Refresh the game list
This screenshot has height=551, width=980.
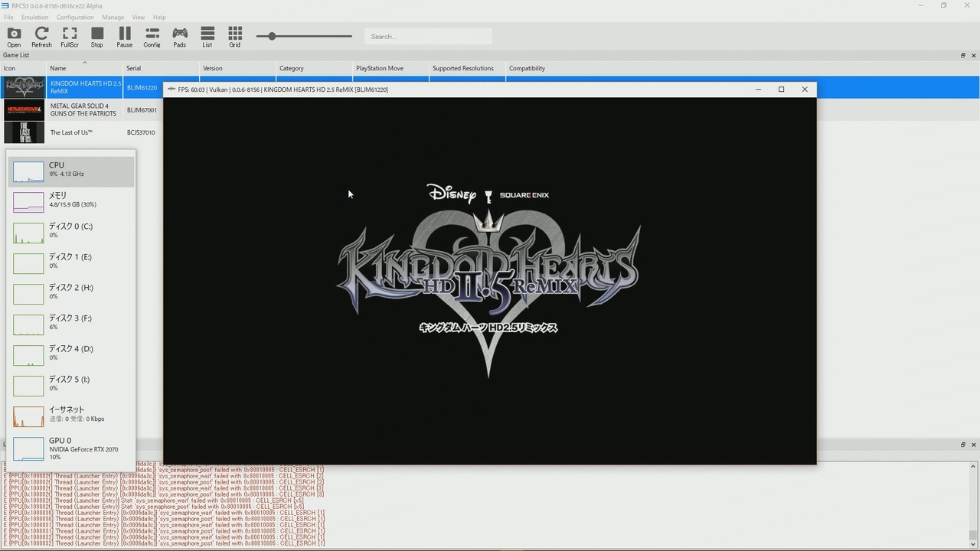[x=41, y=37]
